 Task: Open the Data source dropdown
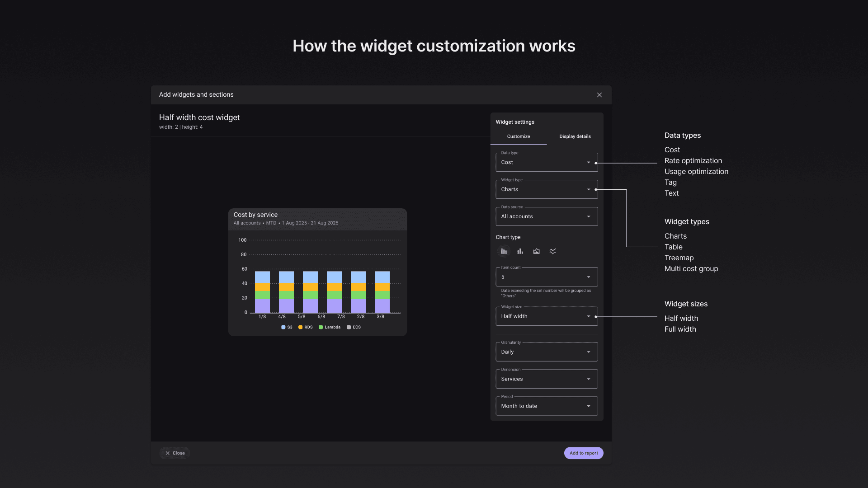pos(546,217)
